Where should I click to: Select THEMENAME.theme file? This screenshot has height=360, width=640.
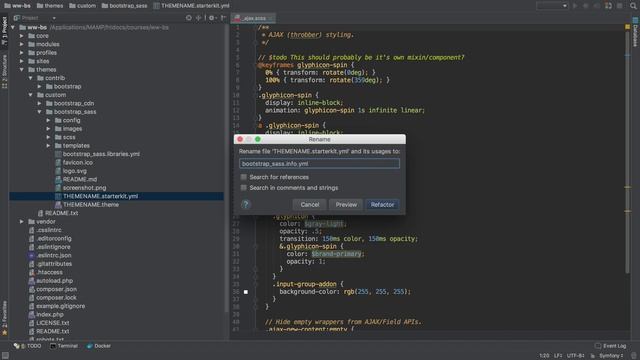[x=91, y=204]
